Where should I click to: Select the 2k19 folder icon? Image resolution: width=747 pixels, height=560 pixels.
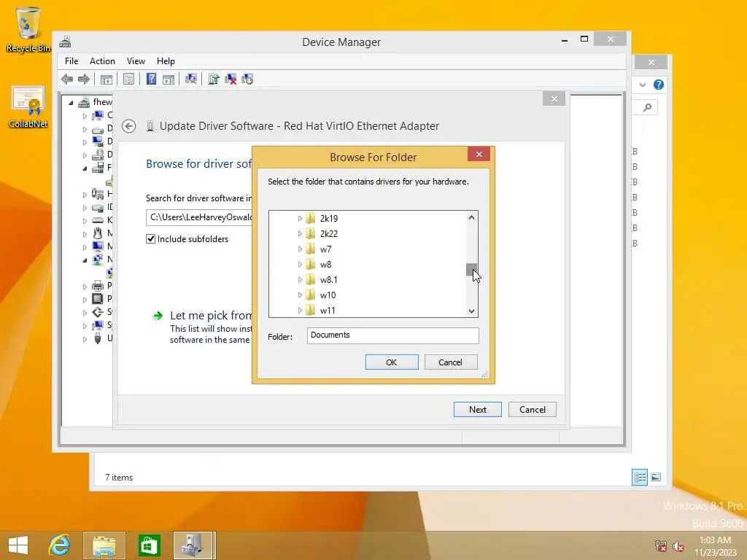pyautogui.click(x=310, y=218)
